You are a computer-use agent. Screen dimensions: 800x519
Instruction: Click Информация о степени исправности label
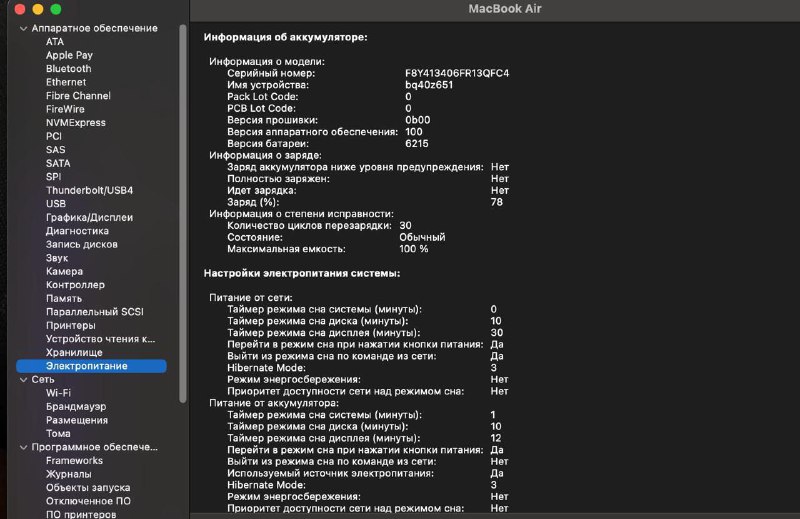(301, 214)
